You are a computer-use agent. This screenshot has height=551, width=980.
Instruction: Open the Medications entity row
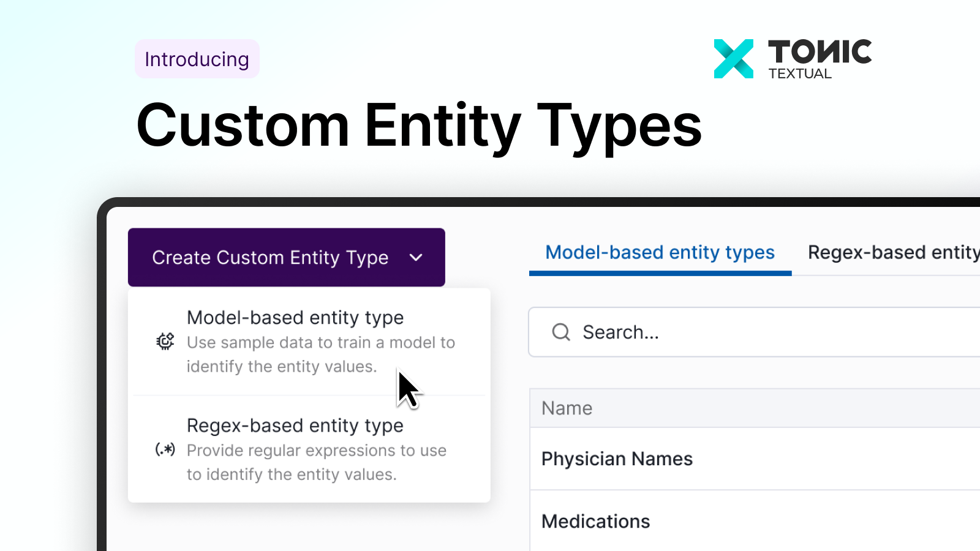tap(595, 522)
